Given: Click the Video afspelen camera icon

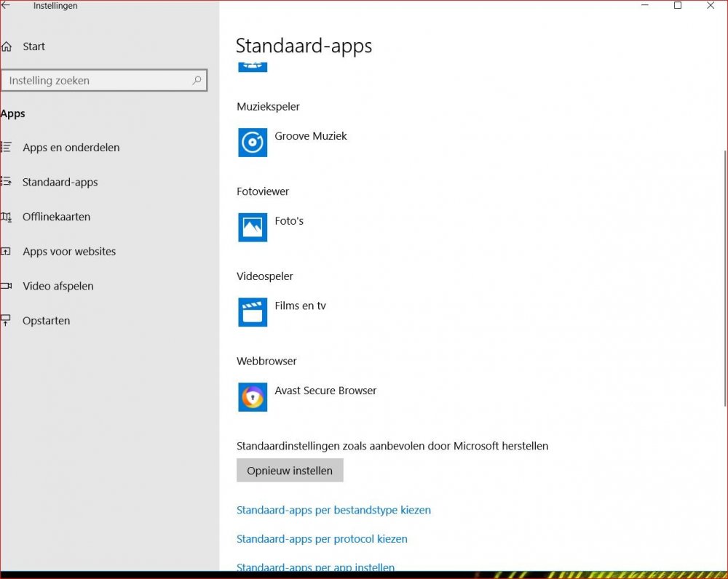Looking at the screenshot, I should click(6, 286).
